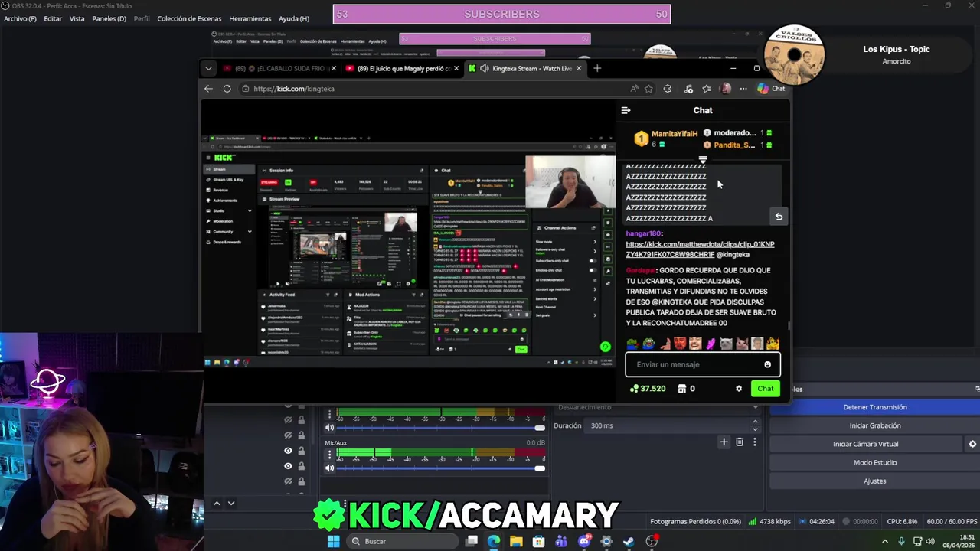Image resolution: width=980 pixels, height=551 pixels.
Task: Open a new browser tab
Action: (597, 68)
